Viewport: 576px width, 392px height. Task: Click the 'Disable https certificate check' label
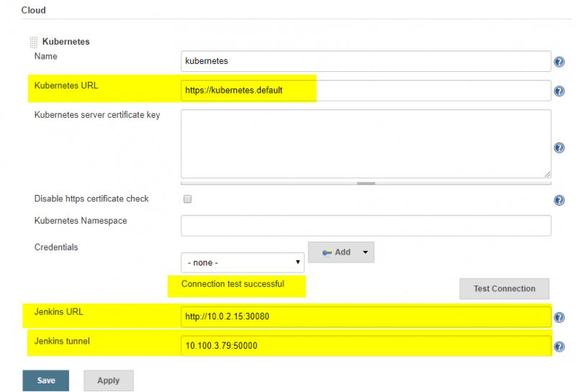91,199
